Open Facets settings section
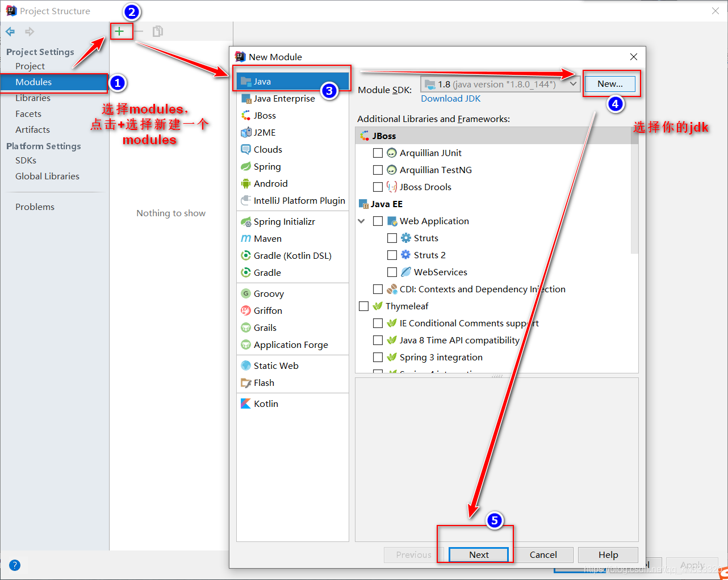The height and width of the screenshot is (580, 728). (28, 114)
